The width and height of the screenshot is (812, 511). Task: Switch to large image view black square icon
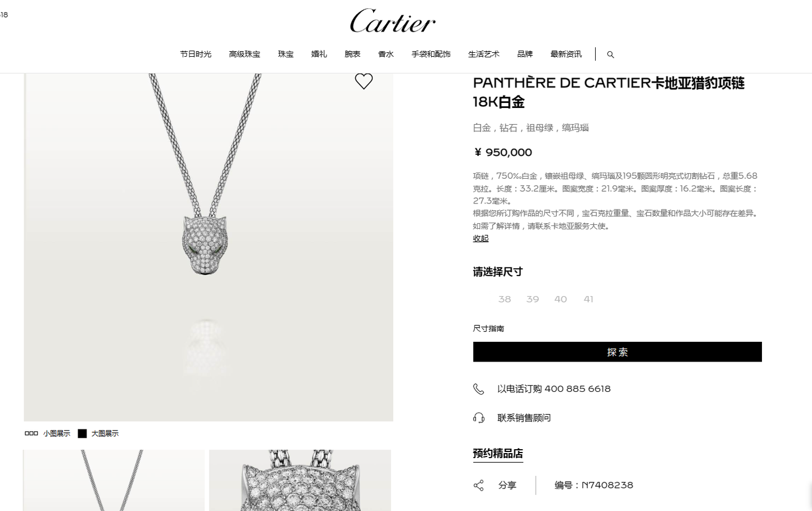pos(82,433)
